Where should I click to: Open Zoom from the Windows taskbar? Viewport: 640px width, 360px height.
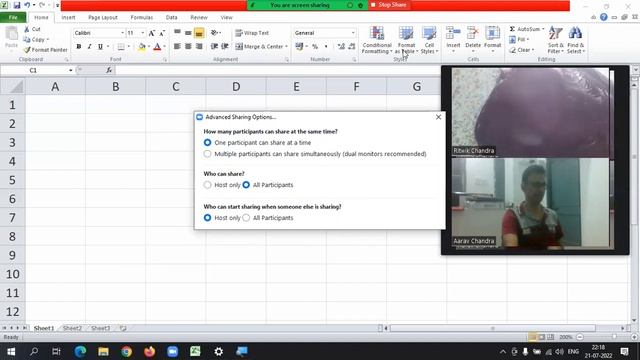tap(173, 351)
